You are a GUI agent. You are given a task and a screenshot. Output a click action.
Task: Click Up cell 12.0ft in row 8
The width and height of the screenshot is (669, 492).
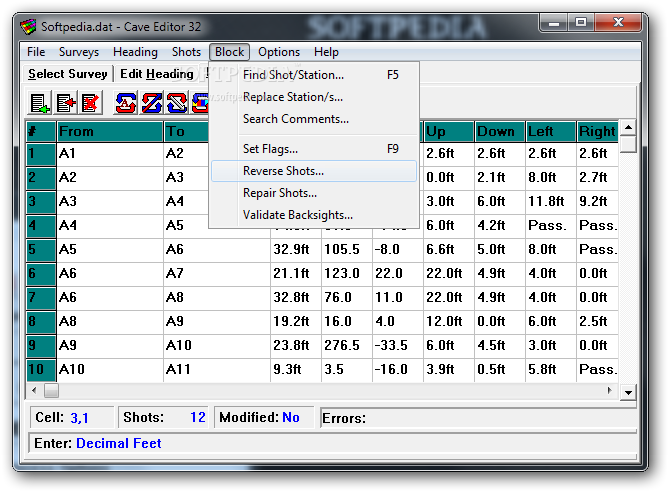point(449,322)
